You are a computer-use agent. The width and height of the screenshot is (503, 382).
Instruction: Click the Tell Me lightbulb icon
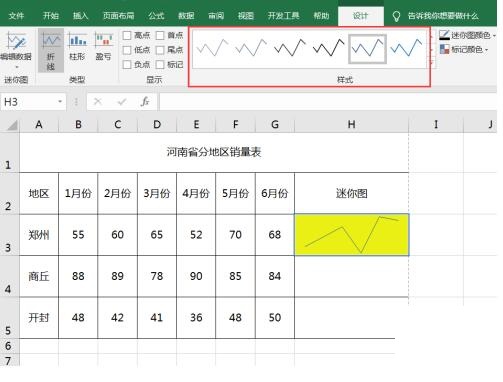click(x=396, y=16)
